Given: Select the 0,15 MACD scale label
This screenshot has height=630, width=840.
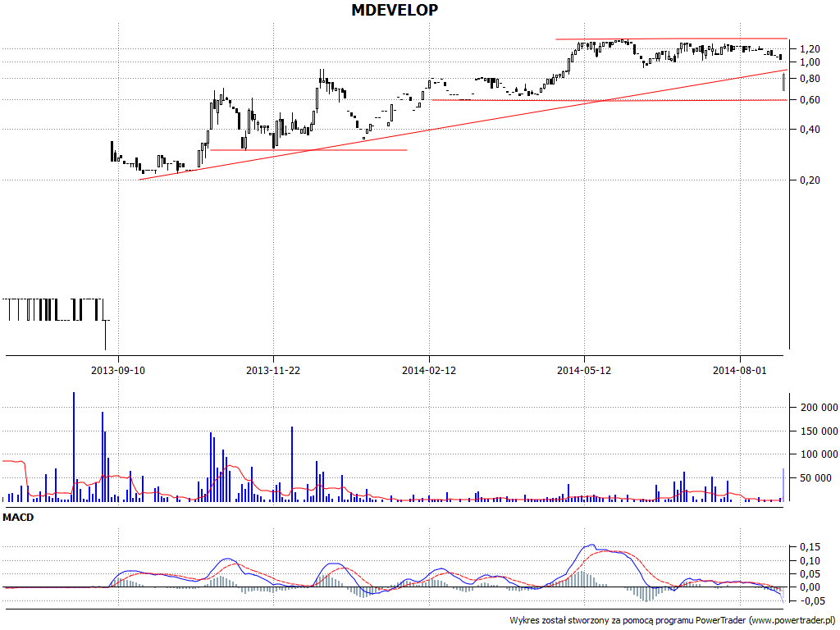Looking at the screenshot, I should 810,547.
